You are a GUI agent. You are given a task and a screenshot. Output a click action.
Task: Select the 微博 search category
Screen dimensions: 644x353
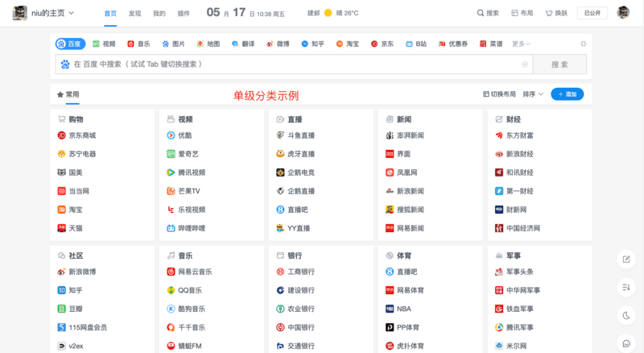click(x=278, y=44)
